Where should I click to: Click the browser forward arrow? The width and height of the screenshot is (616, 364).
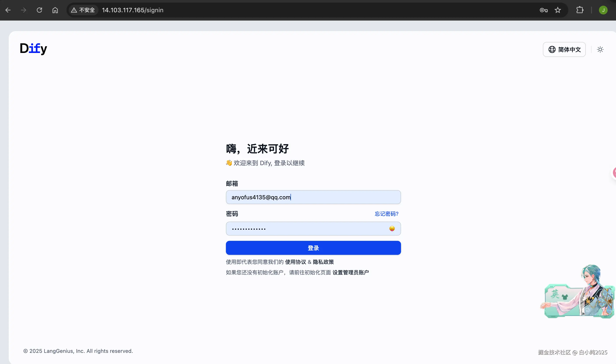pos(24,10)
